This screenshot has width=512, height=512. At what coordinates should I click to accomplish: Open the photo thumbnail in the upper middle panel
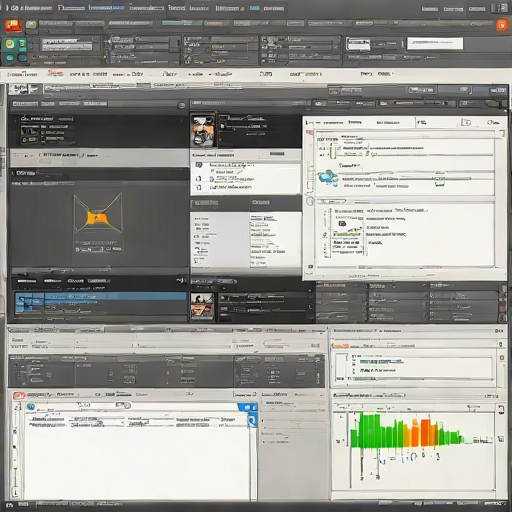click(202, 131)
